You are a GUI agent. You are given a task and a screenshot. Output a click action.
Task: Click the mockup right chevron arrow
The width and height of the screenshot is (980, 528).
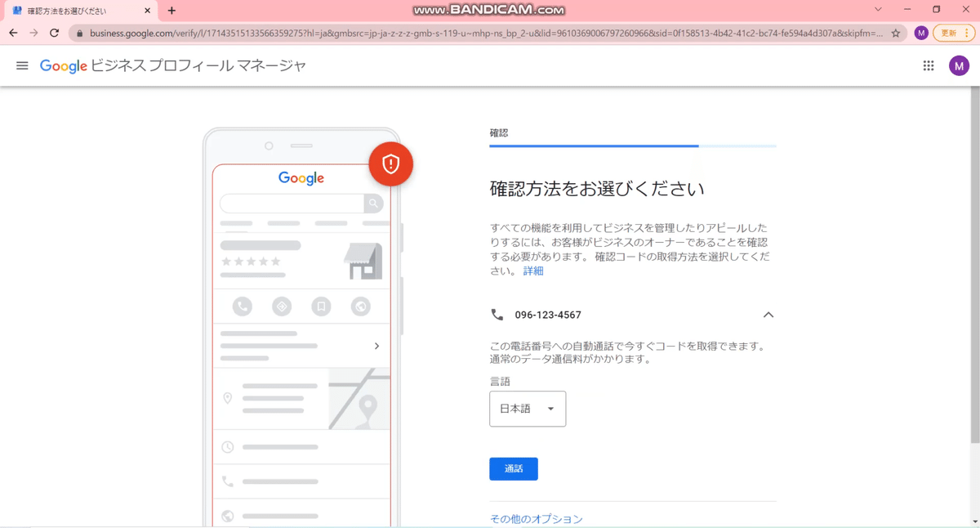coord(376,346)
